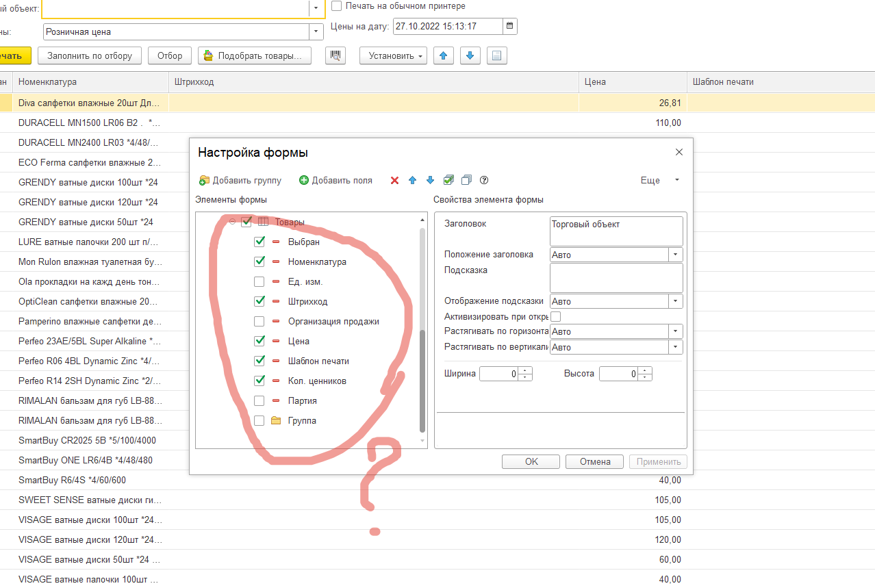Open Положение заголовка dropdown
The height and width of the screenshot is (588, 875).
pyautogui.click(x=676, y=255)
